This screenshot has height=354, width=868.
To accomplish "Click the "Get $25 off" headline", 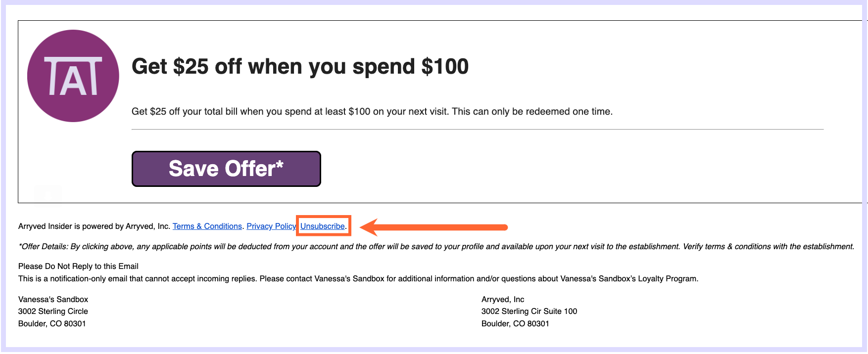I will coord(300,66).
